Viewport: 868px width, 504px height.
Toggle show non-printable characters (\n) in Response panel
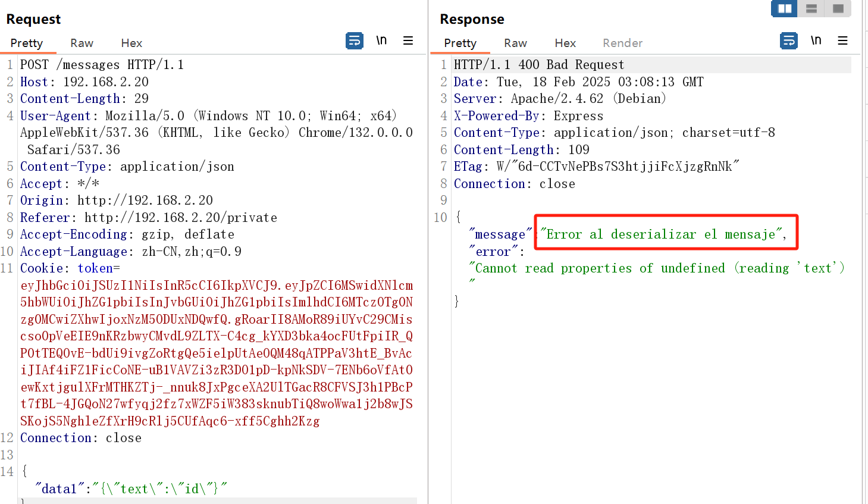coord(816,40)
